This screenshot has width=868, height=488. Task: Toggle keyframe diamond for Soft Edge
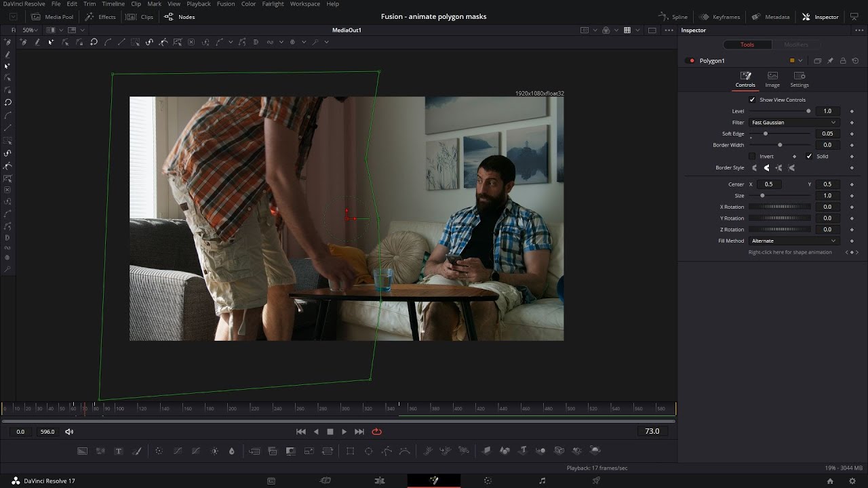click(852, 134)
